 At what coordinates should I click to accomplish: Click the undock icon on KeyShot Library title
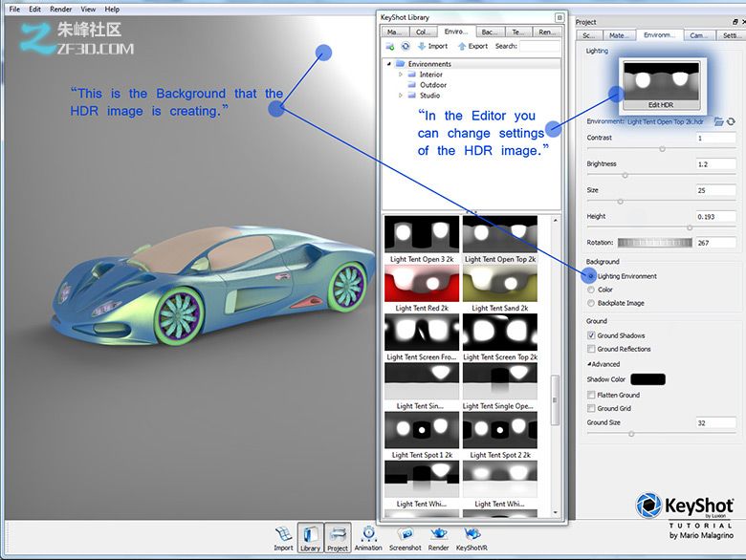559,17
